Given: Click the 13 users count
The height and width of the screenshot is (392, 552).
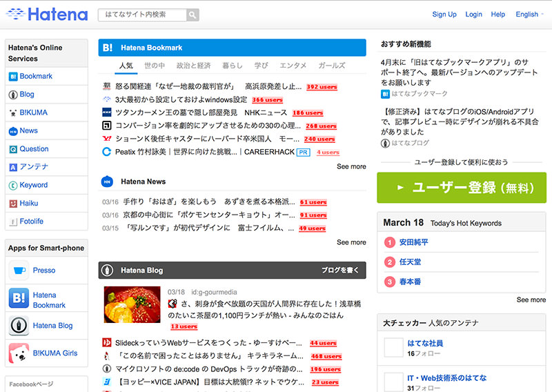Looking at the screenshot, I should [x=184, y=326].
